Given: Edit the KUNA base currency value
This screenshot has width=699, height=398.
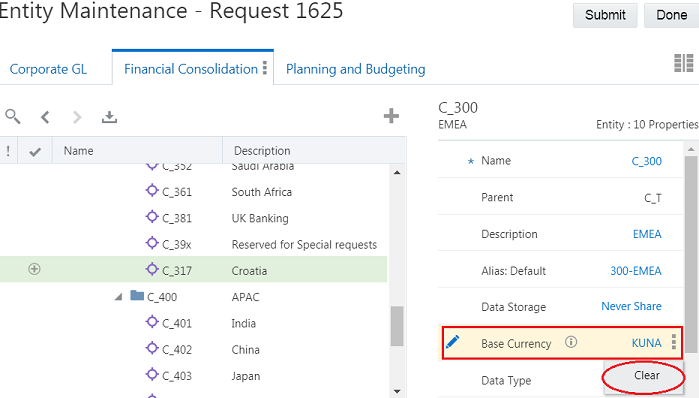Looking at the screenshot, I should click(646, 343).
